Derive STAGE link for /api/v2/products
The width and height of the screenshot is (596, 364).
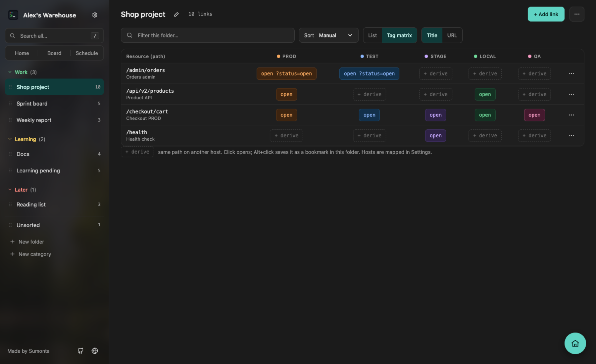coord(435,94)
